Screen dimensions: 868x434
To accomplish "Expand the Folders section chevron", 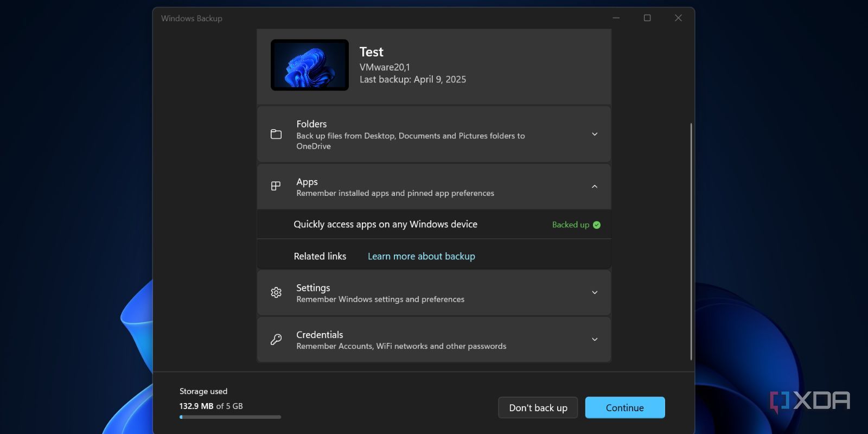I will (595, 134).
